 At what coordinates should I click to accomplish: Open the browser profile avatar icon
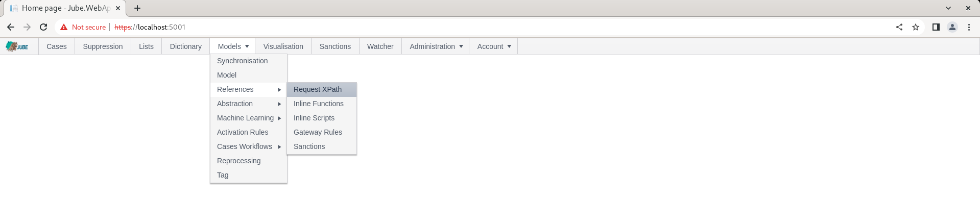tap(952, 27)
